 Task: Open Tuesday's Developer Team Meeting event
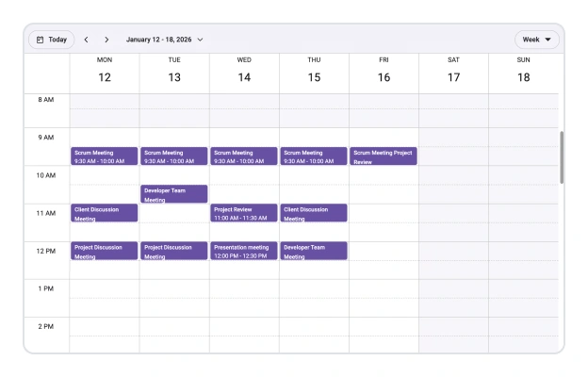(174, 194)
